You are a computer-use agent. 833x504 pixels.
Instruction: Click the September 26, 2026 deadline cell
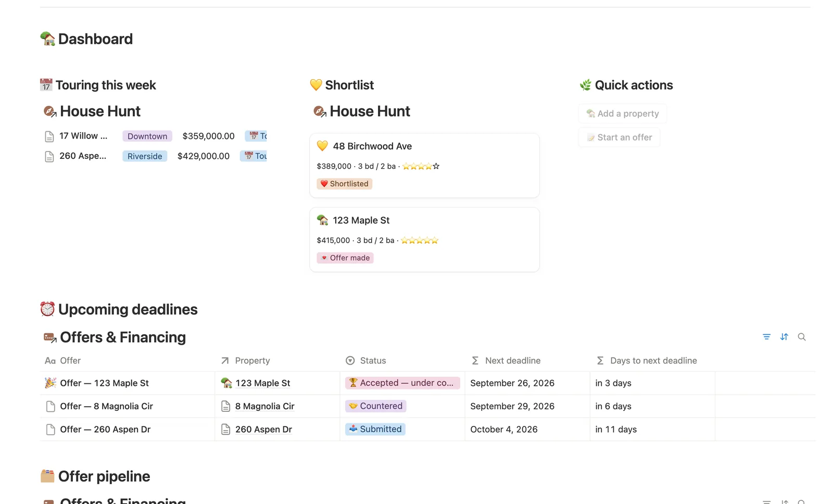(x=527, y=383)
